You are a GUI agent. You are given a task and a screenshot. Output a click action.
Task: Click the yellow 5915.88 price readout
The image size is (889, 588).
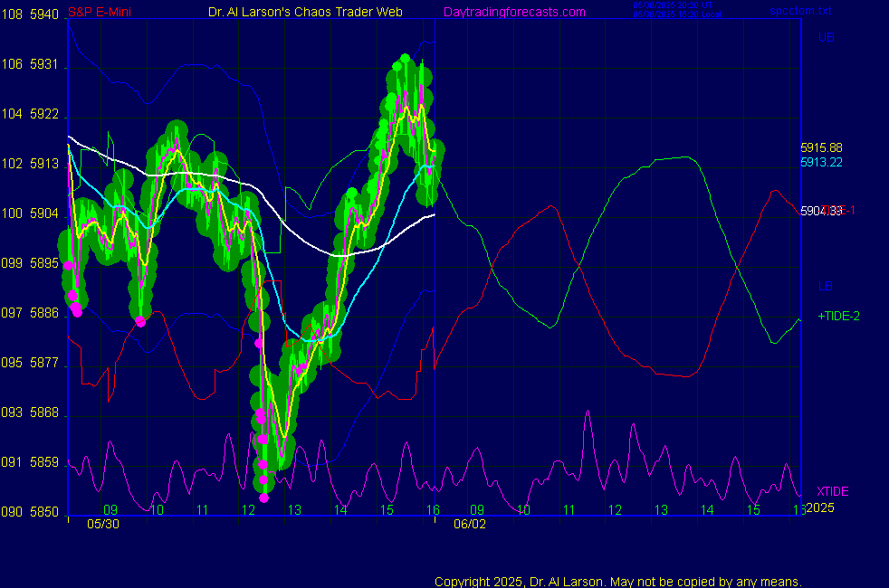click(821, 147)
